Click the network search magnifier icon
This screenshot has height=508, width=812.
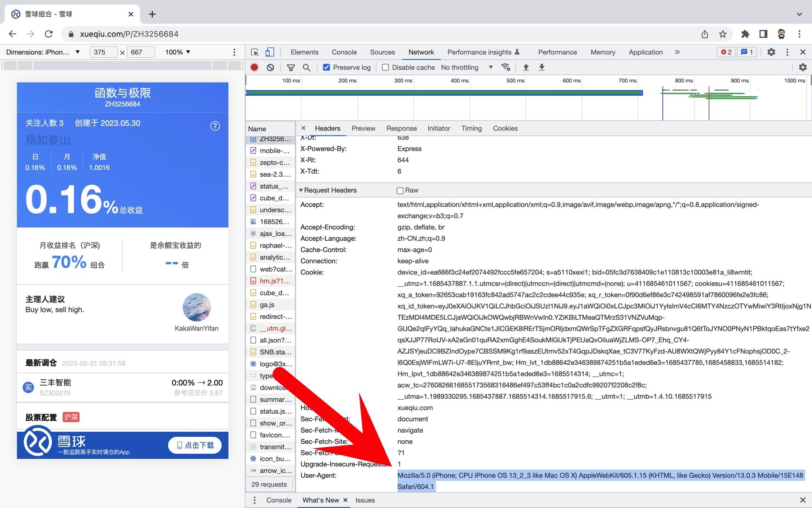306,67
